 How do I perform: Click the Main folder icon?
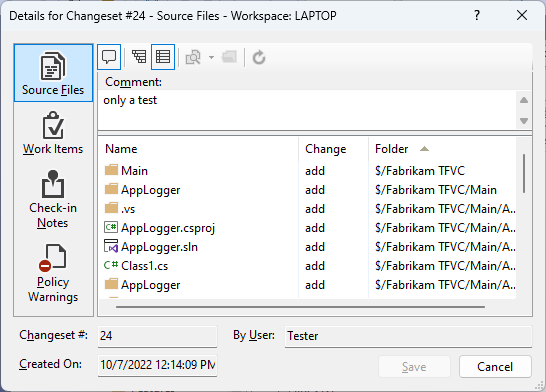(111, 170)
